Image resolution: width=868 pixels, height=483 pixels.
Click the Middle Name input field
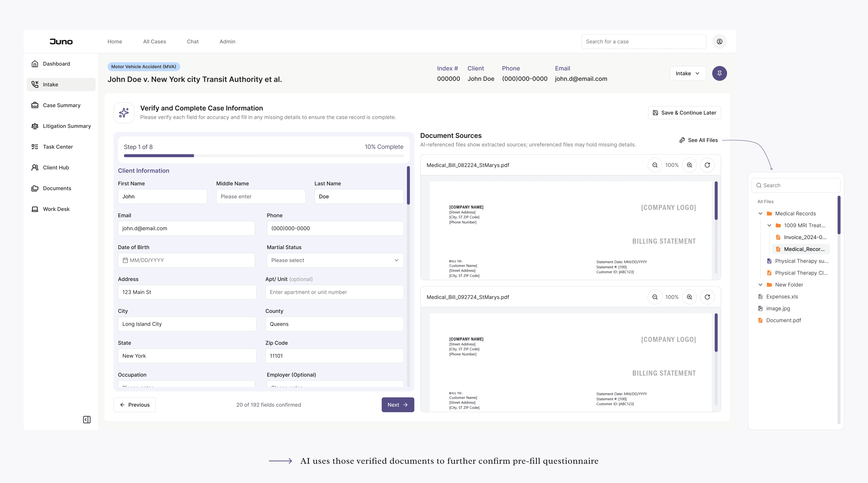click(x=261, y=196)
